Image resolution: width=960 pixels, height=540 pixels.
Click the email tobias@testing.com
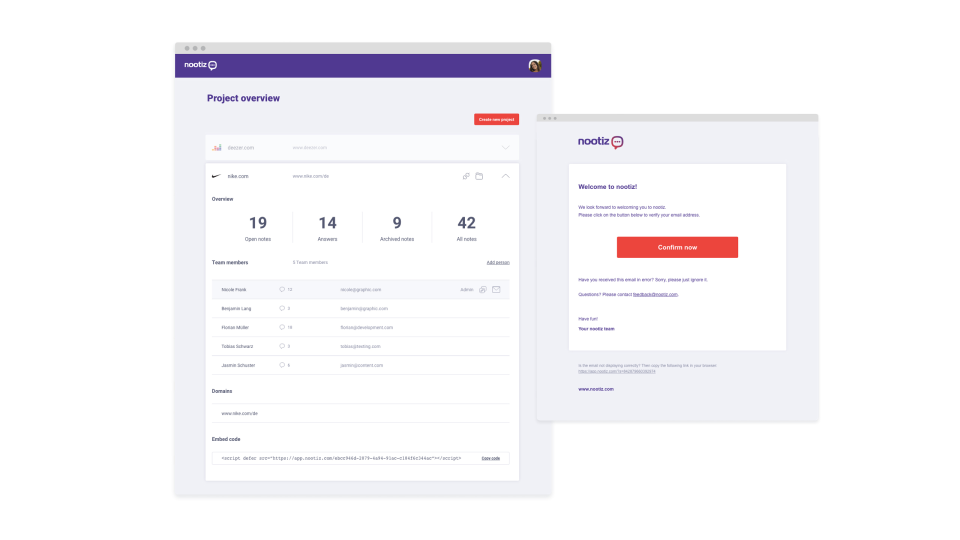click(361, 347)
